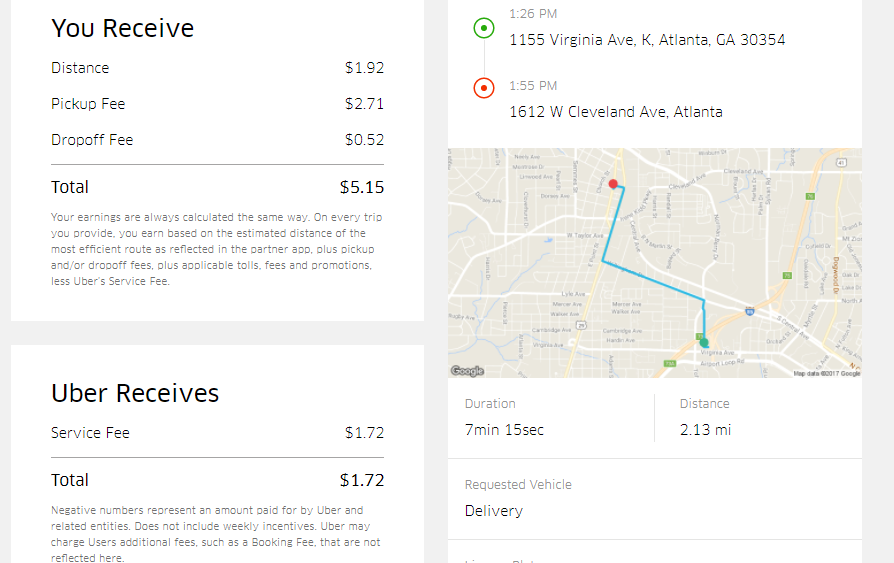Click the Google logo on the map
Viewport: 894px width, 563px height.
click(x=468, y=371)
